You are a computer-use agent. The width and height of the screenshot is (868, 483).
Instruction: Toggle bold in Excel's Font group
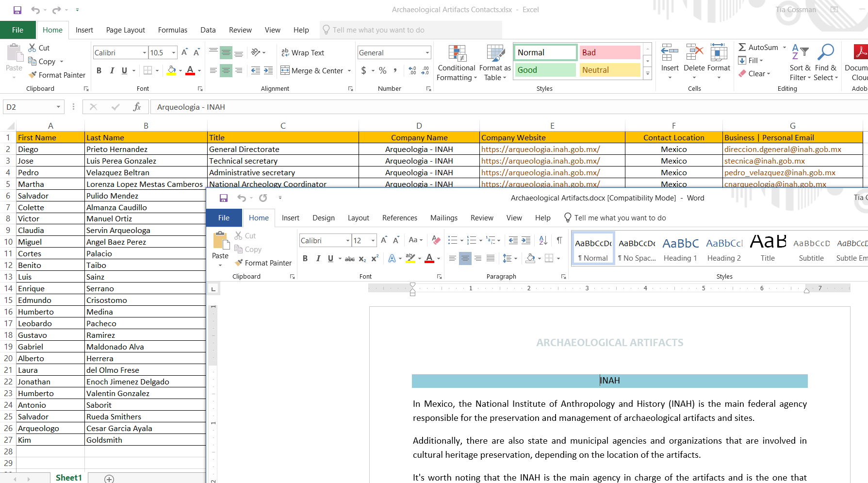click(99, 70)
